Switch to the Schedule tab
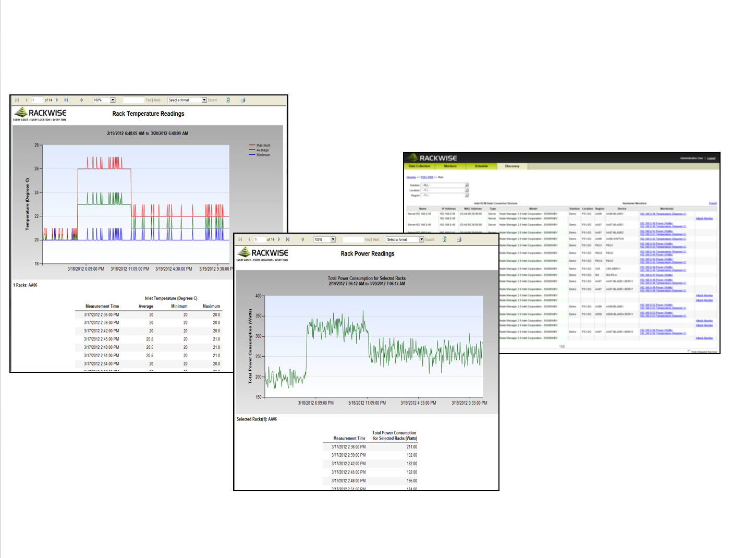The height and width of the screenshot is (558, 756). click(481, 166)
